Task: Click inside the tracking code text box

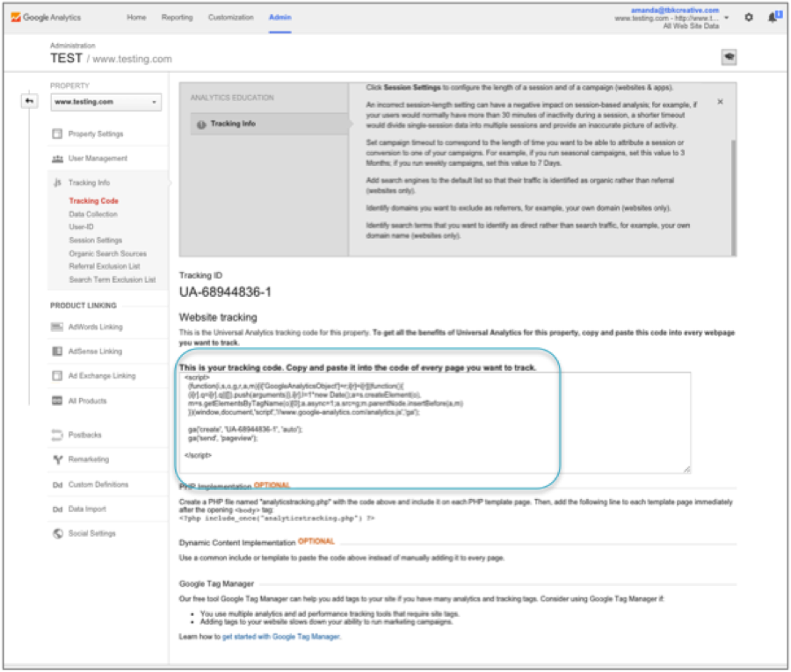Action: tap(435, 423)
